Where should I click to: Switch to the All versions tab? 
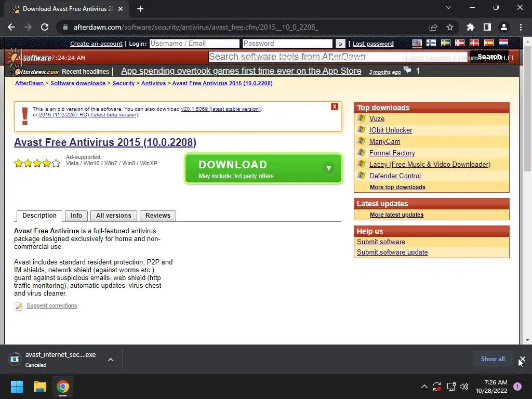(114, 216)
